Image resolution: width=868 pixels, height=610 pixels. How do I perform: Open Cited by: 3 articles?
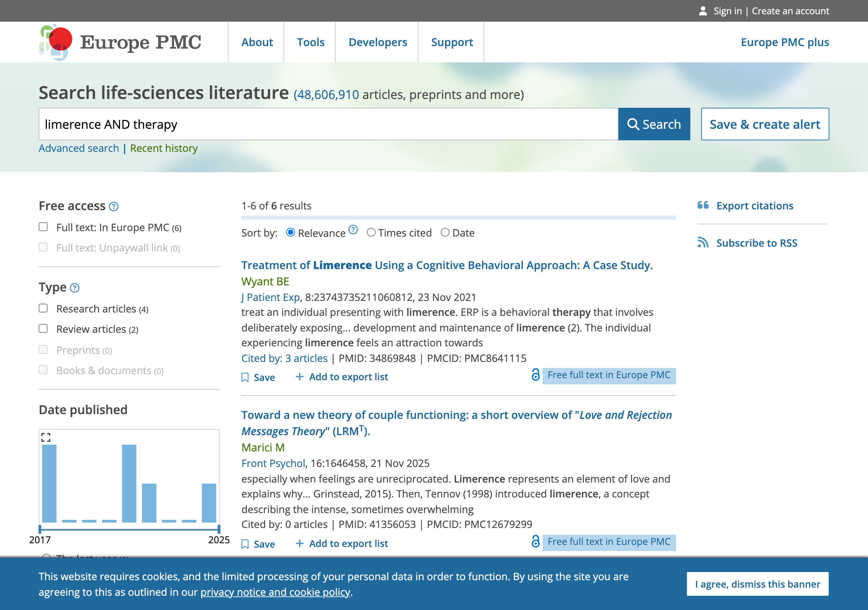tap(284, 358)
